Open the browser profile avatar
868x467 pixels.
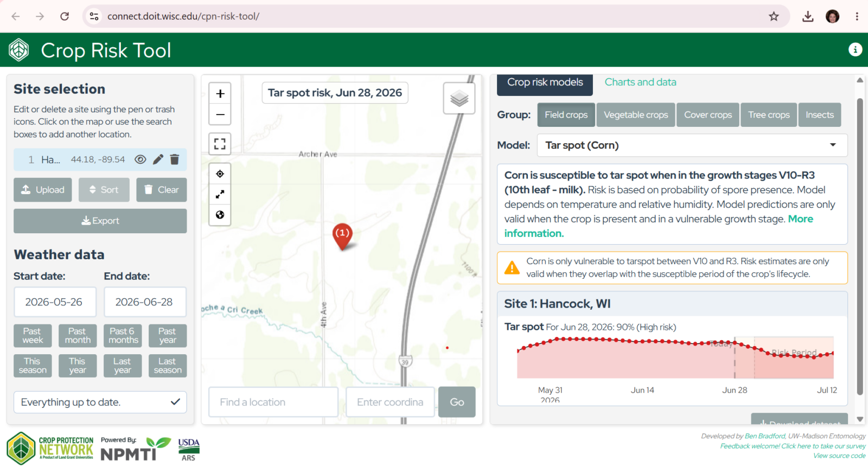(832, 16)
